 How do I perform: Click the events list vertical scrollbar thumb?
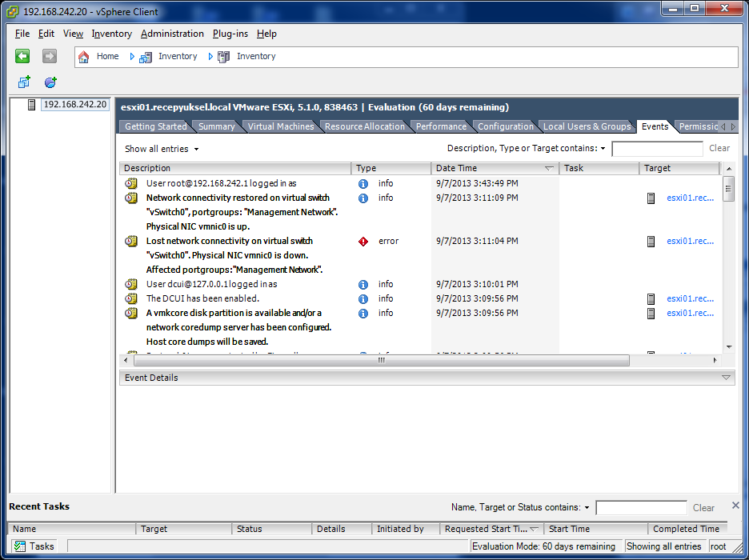pos(728,189)
